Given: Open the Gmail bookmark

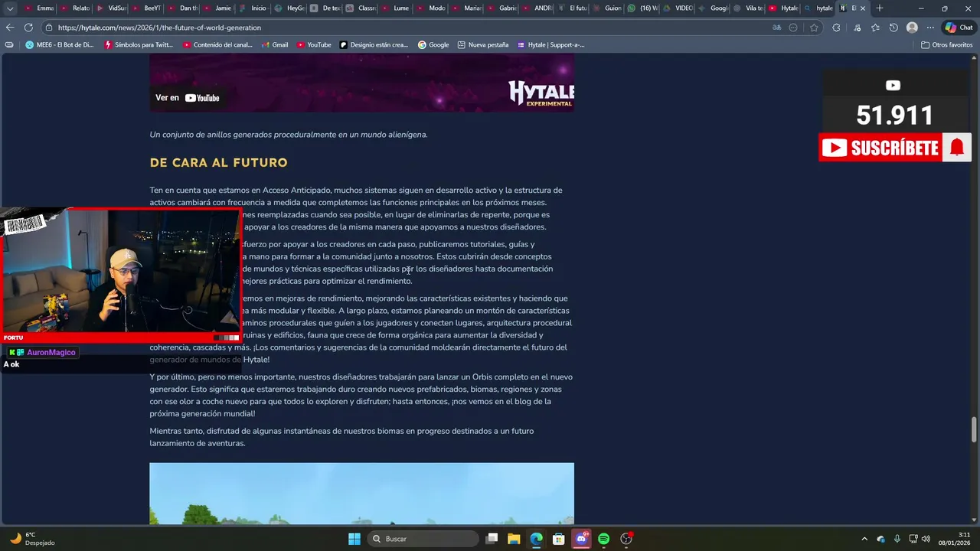Looking at the screenshot, I should [x=275, y=44].
